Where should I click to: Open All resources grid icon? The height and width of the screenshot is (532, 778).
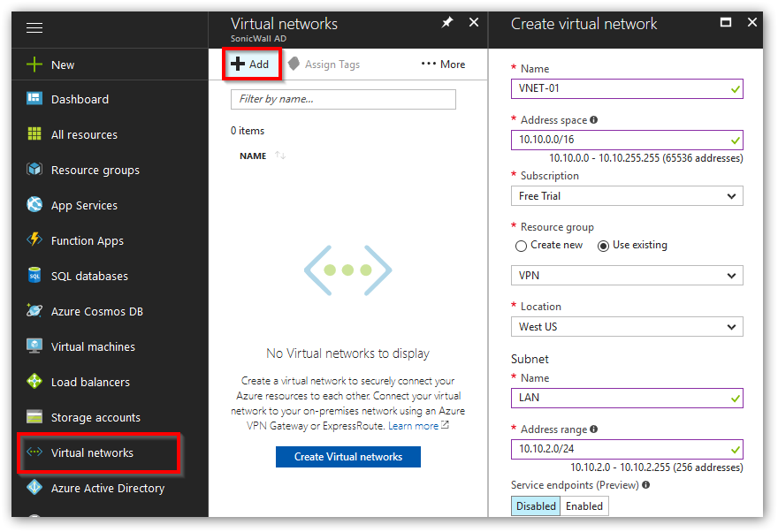(34, 133)
